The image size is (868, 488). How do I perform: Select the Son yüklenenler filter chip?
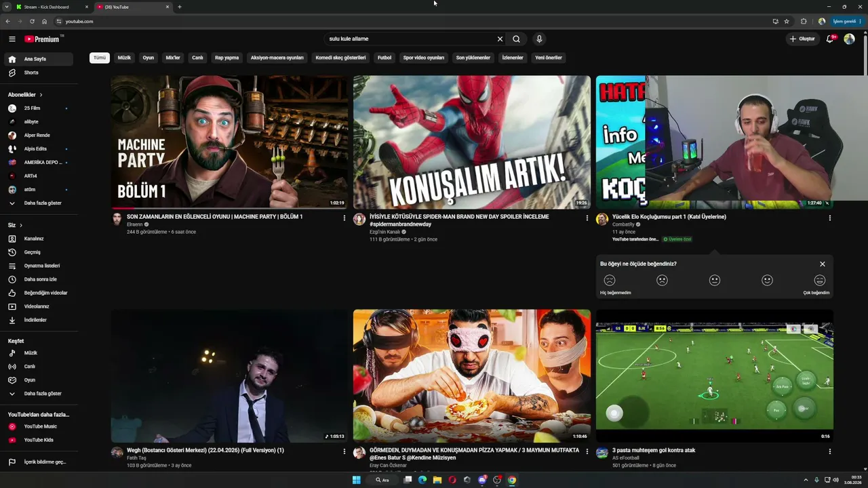click(x=473, y=58)
